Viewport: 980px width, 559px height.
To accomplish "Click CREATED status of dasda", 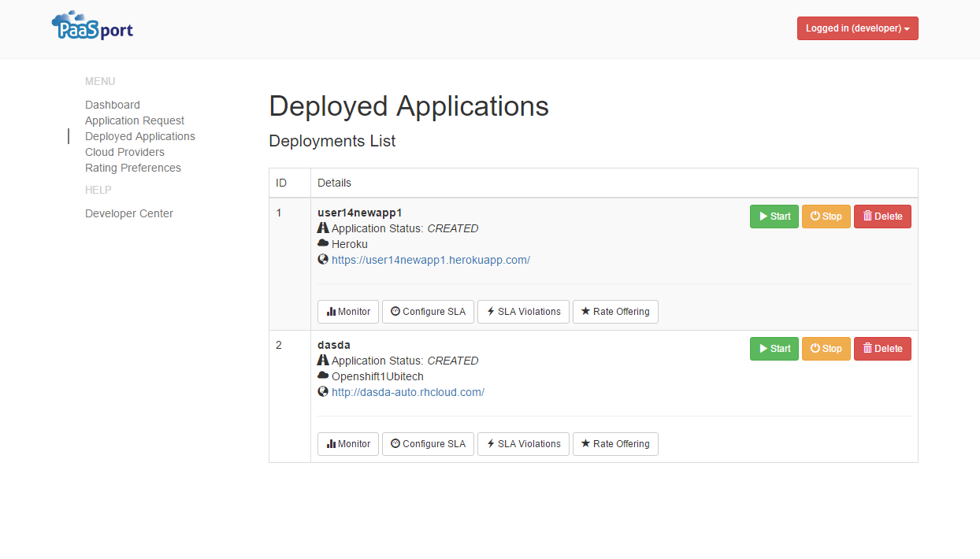I will (453, 361).
